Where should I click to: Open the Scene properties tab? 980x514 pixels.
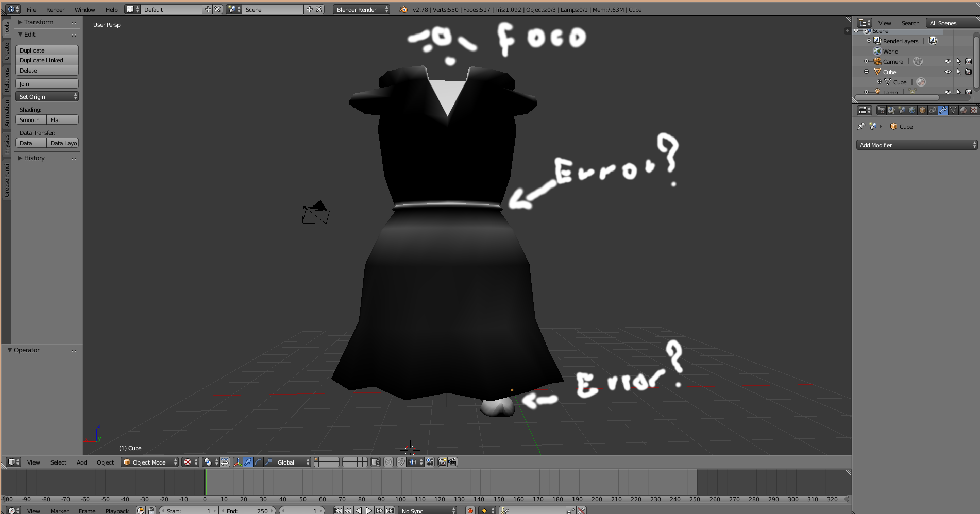[902, 110]
